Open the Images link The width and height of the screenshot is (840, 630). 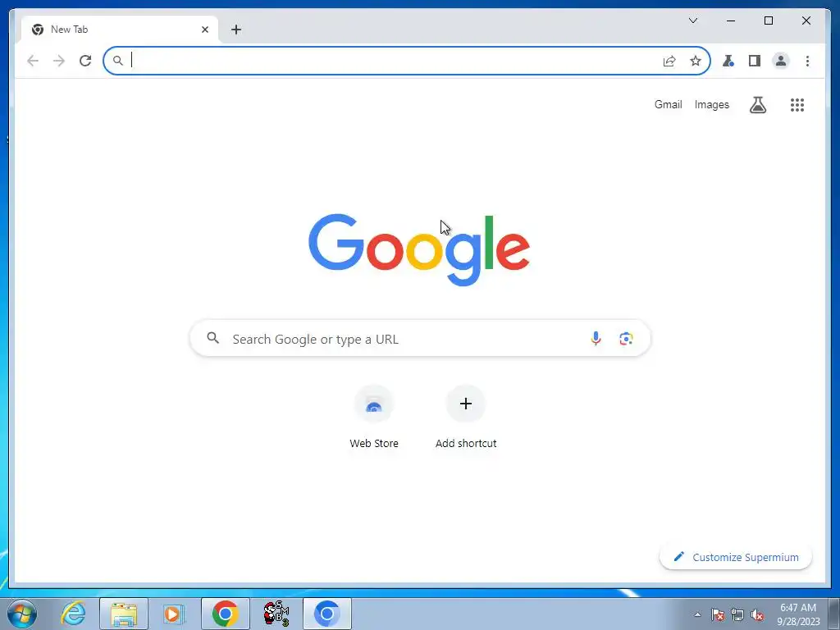tap(711, 104)
